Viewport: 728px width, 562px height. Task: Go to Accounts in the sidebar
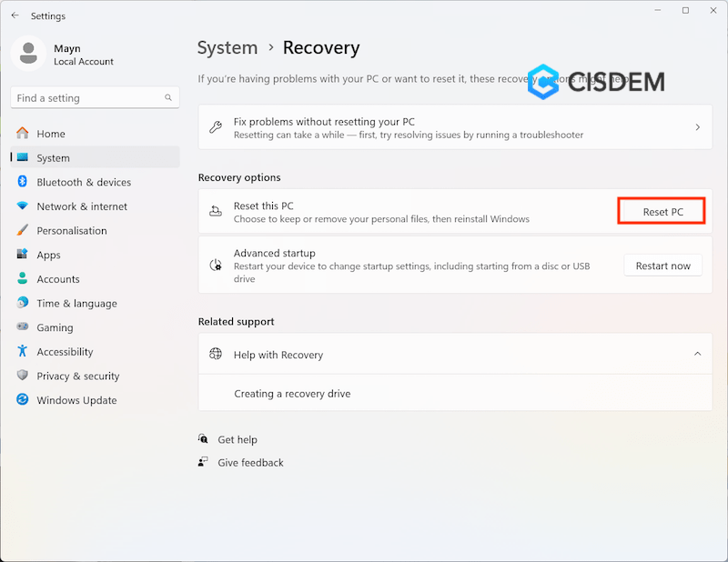click(x=58, y=279)
